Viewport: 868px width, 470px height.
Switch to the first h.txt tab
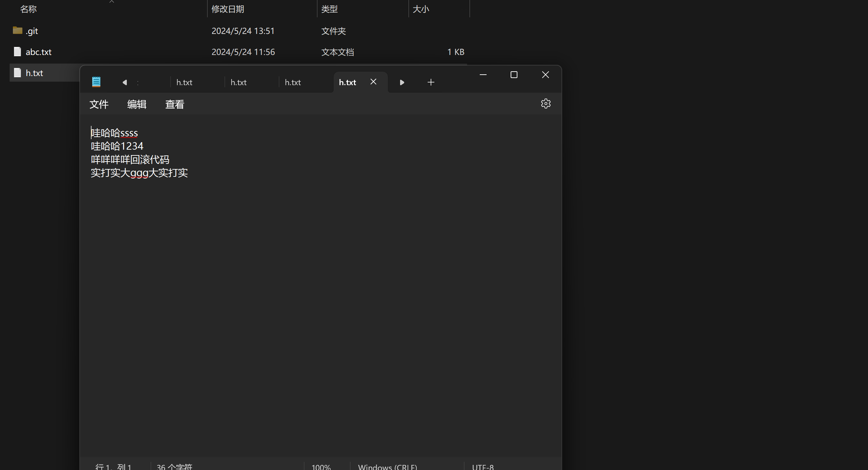[184, 82]
